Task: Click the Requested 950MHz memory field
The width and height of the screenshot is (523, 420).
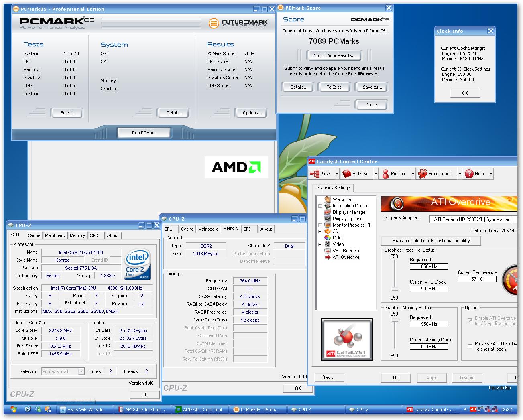Action: [x=429, y=324]
